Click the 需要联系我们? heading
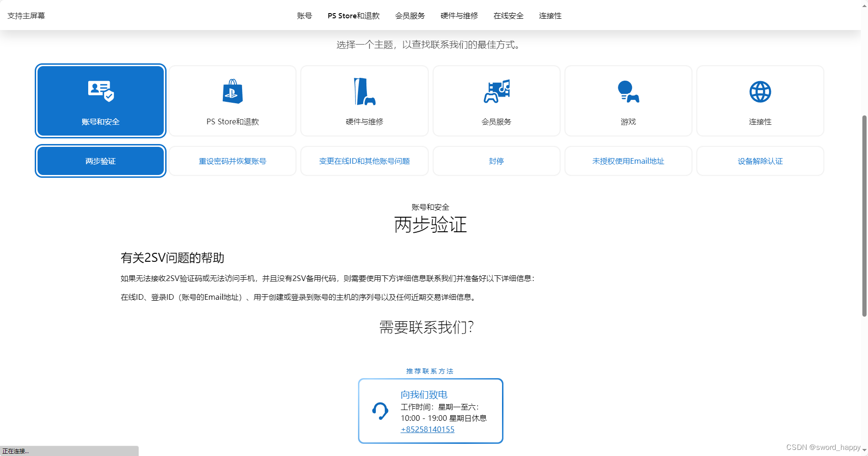Image resolution: width=868 pixels, height=456 pixels. tap(426, 327)
